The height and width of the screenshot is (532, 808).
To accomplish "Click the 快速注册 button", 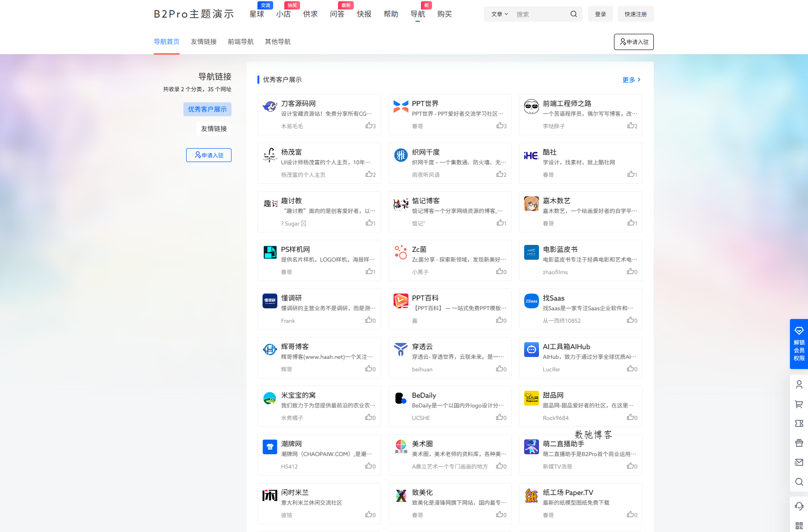I will coord(636,14).
